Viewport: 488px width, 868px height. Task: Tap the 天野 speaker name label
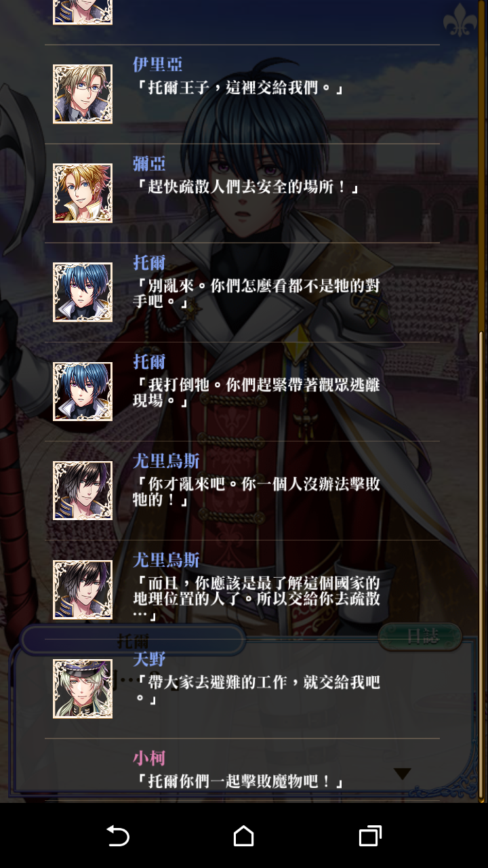(x=149, y=658)
